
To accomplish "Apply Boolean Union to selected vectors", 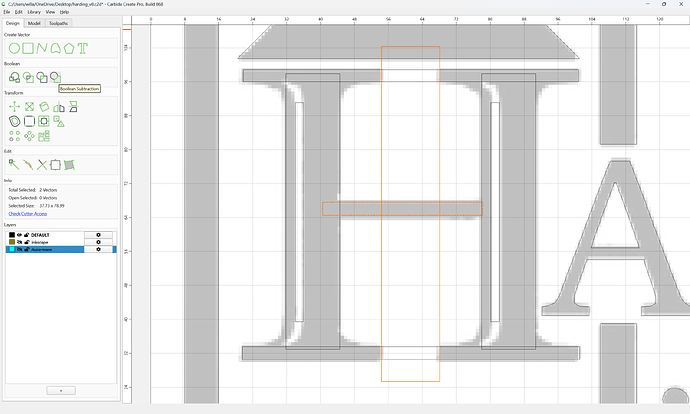I will [14, 77].
